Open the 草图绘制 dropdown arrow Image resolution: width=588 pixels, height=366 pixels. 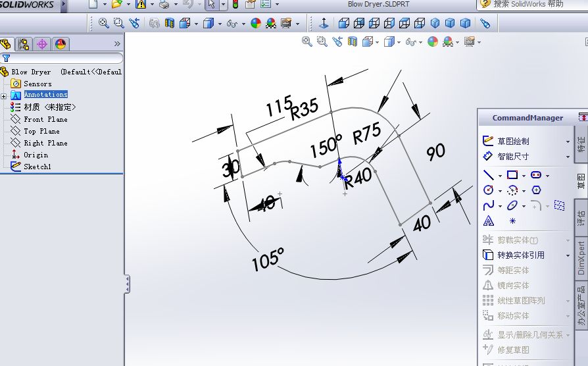568,142
